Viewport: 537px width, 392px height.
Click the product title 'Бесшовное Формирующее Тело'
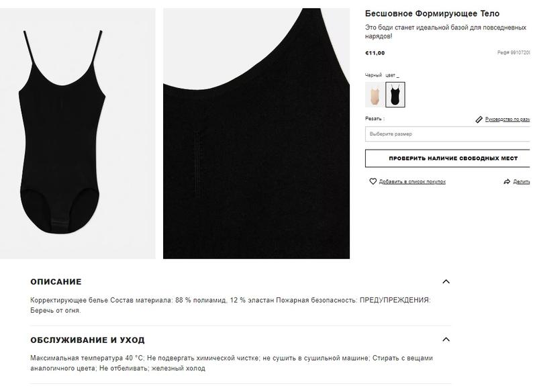[x=432, y=13]
